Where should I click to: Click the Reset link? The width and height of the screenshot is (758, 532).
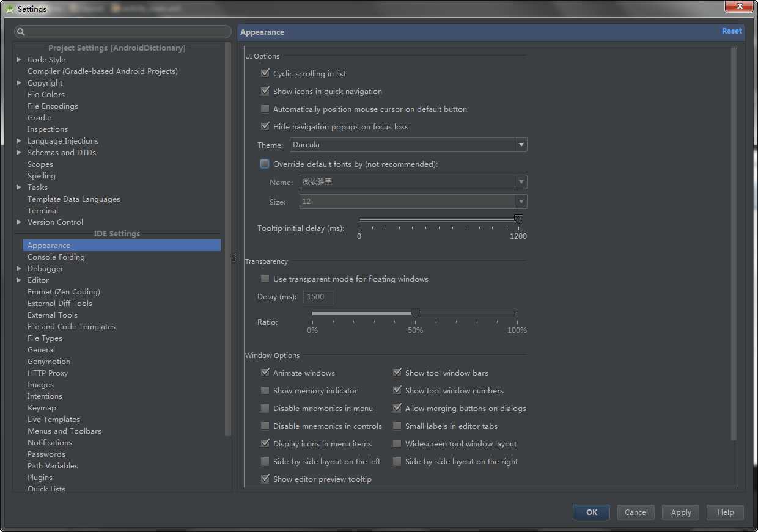[732, 31]
